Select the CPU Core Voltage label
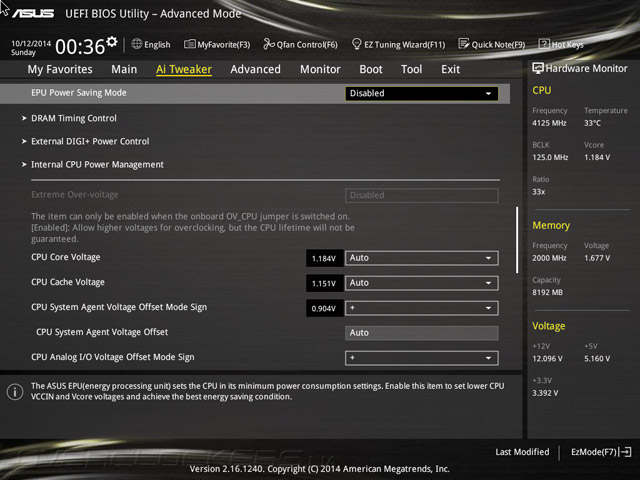This screenshot has height=480, width=640. (x=66, y=257)
